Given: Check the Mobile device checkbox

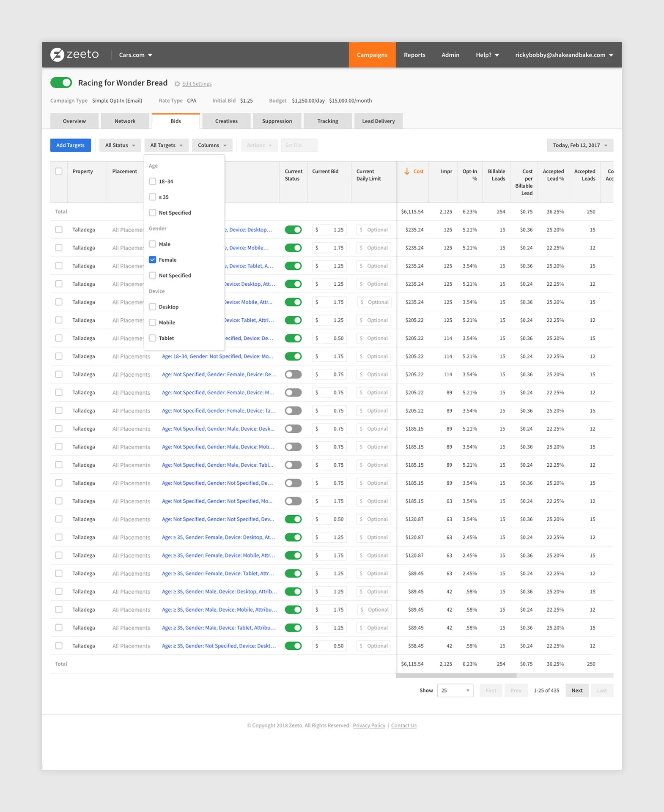Looking at the screenshot, I should [x=153, y=323].
